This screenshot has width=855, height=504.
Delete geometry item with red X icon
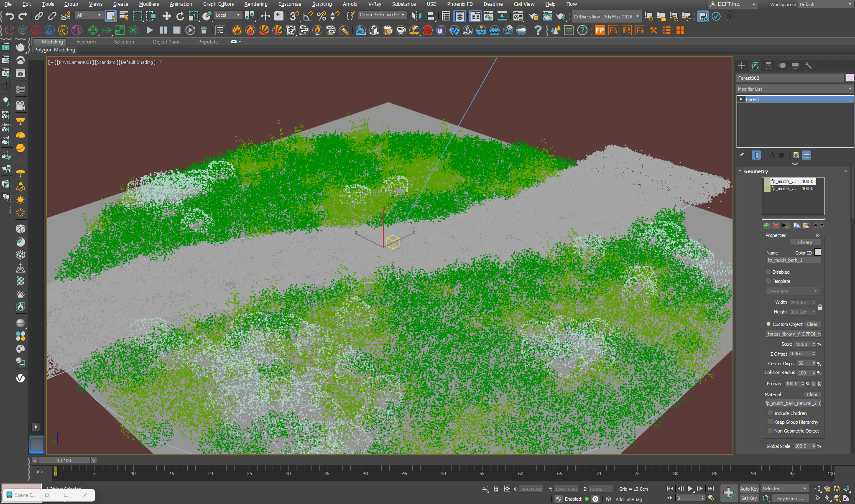776,226
